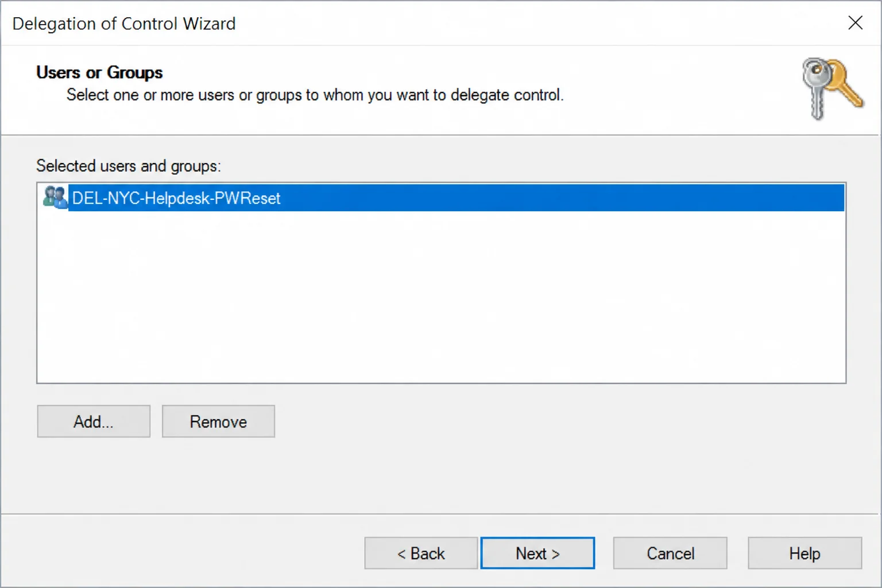882x588 pixels.
Task: Cancel the Delegation of Control Wizard
Action: click(670, 554)
